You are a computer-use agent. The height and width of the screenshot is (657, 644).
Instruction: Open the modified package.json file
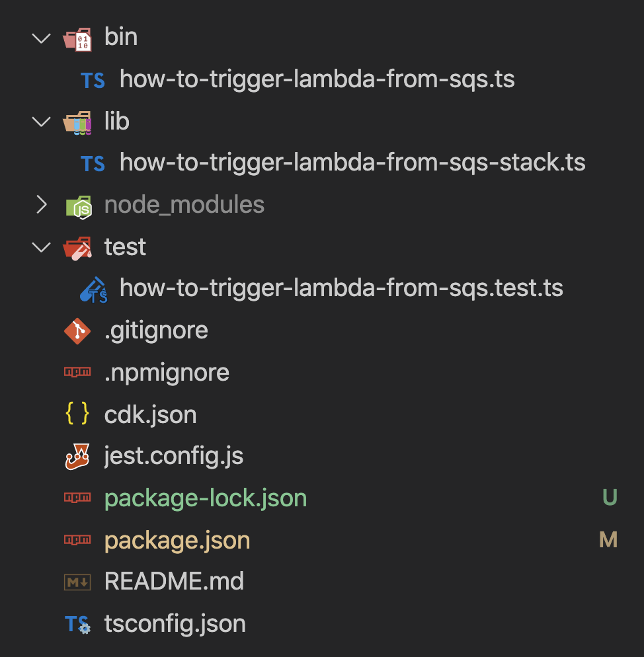pyautogui.click(x=176, y=539)
